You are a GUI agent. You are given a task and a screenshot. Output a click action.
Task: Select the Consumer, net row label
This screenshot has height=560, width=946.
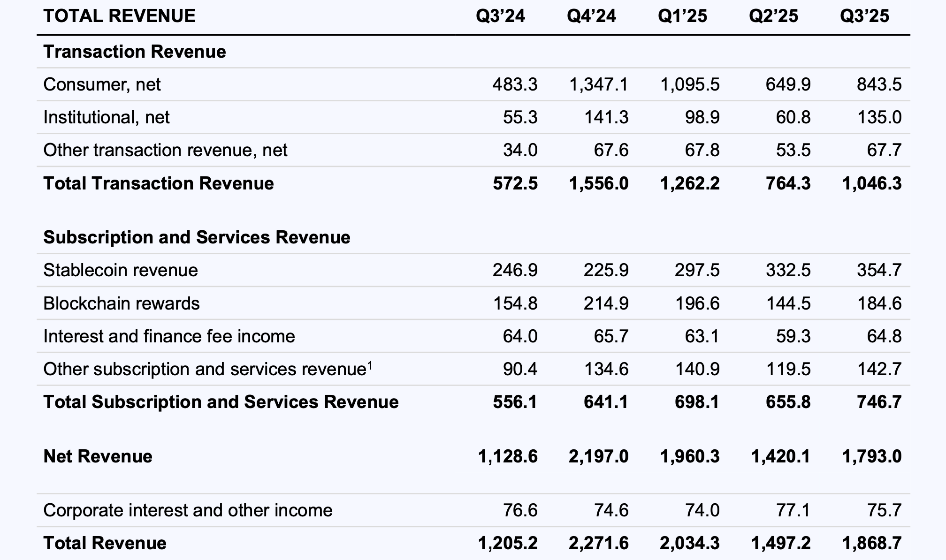102,85
